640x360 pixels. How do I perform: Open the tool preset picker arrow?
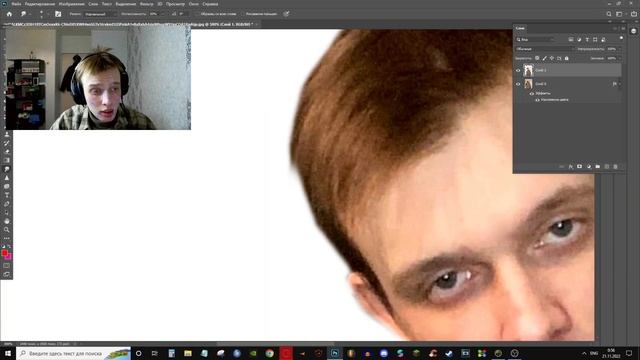(x=30, y=14)
